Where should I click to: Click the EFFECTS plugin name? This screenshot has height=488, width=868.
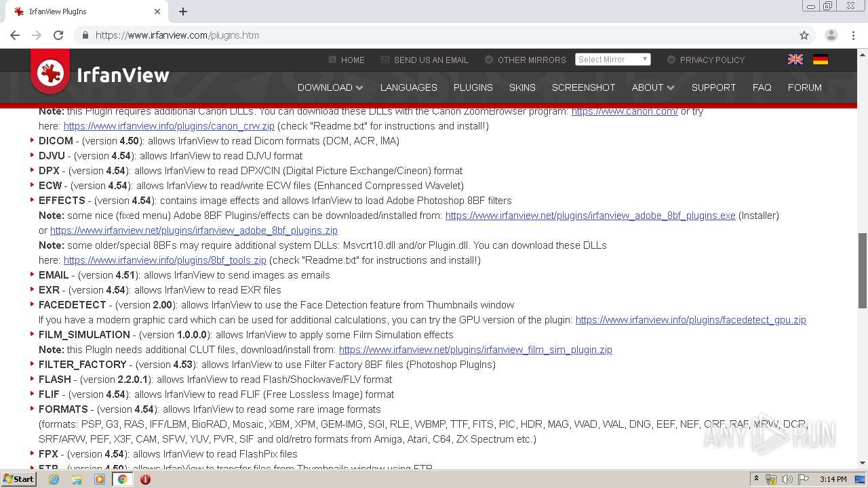click(62, 201)
